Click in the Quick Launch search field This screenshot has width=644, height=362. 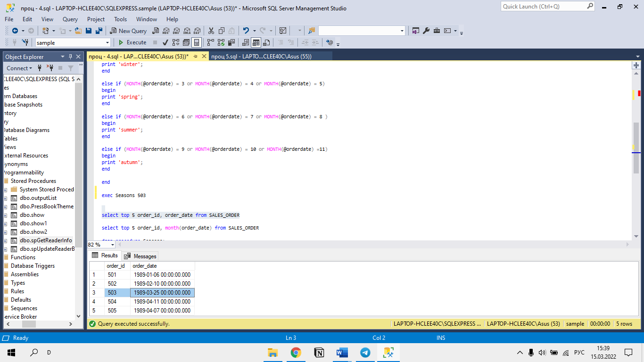543,7
